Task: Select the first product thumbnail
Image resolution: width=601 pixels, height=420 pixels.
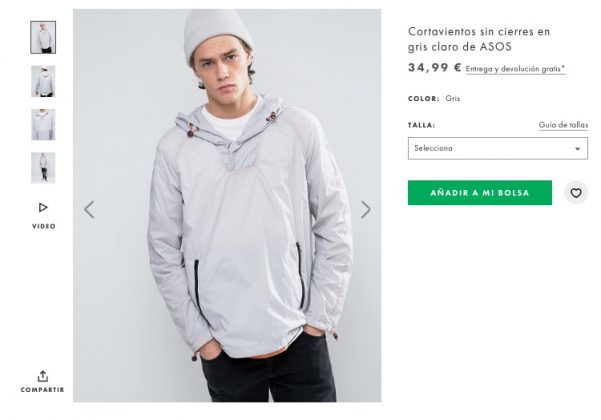Action: (43, 38)
